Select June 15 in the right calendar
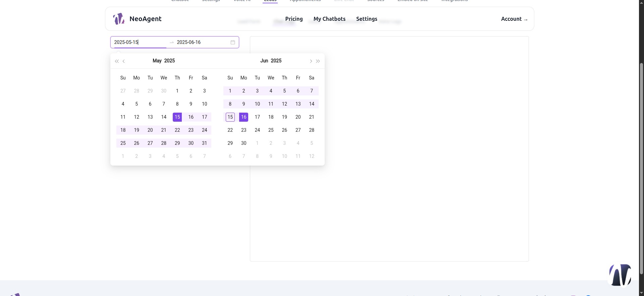This screenshot has height=296, width=644. pyautogui.click(x=230, y=117)
